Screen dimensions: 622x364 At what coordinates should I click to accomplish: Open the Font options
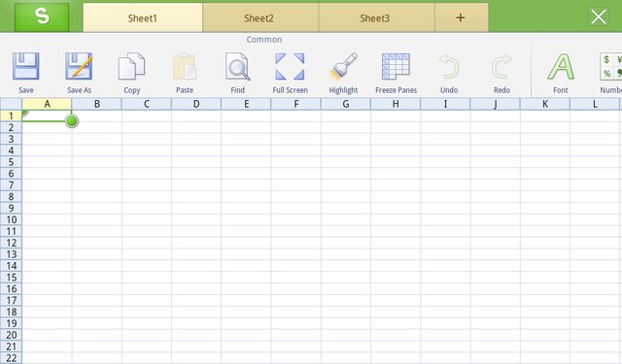coord(561,67)
